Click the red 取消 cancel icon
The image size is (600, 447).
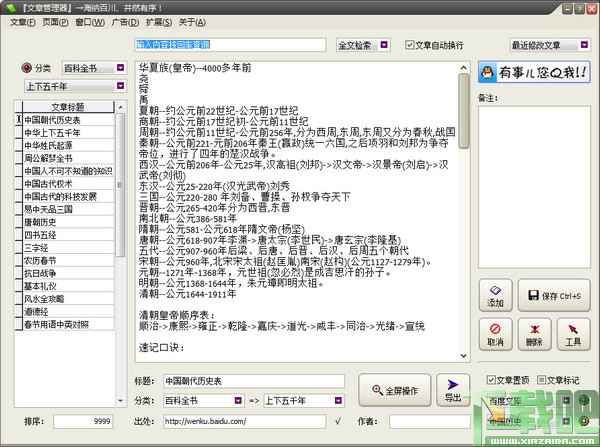(x=495, y=334)
